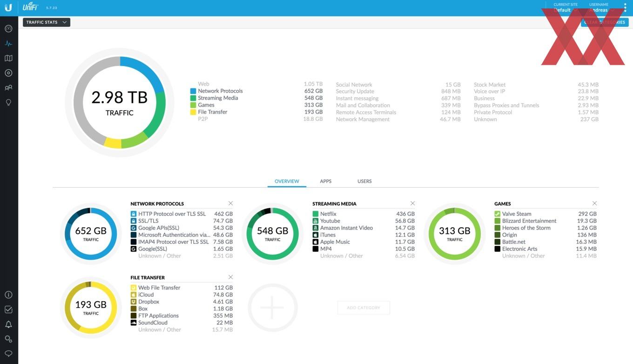Click the HTTP Protocol over TLS SSL row
This screenshot has width=633, height=364.
(182, 214)
